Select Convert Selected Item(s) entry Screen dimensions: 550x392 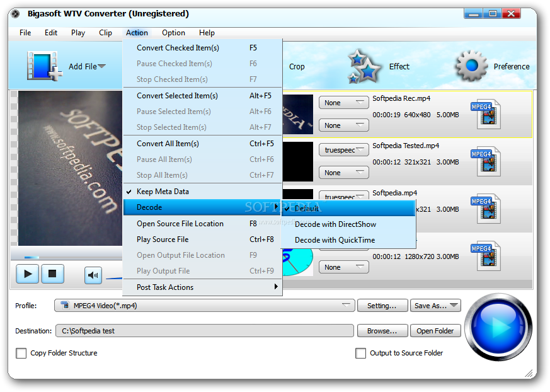click(x=202, y=95)
